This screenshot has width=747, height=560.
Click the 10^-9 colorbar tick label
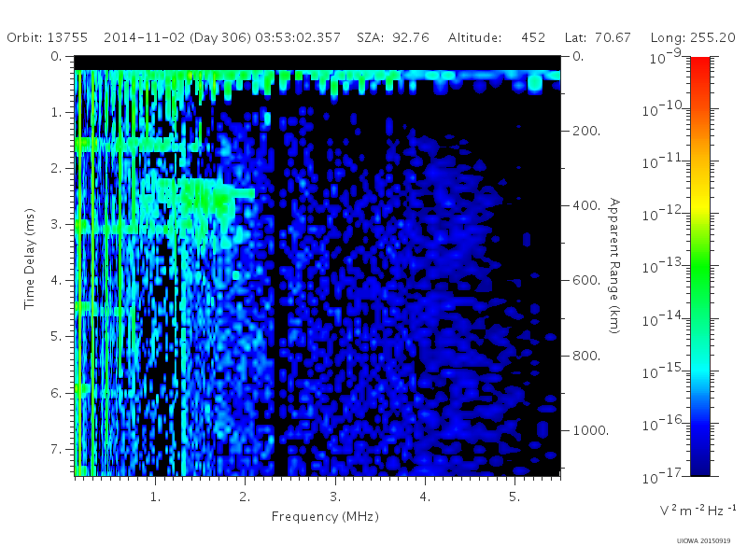666,56
